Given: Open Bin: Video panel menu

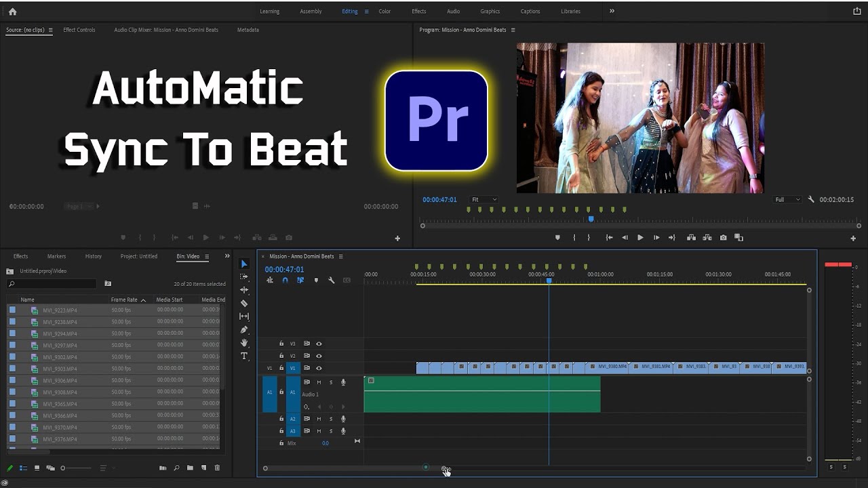Looking at the screenshot, I should (207, 256).
